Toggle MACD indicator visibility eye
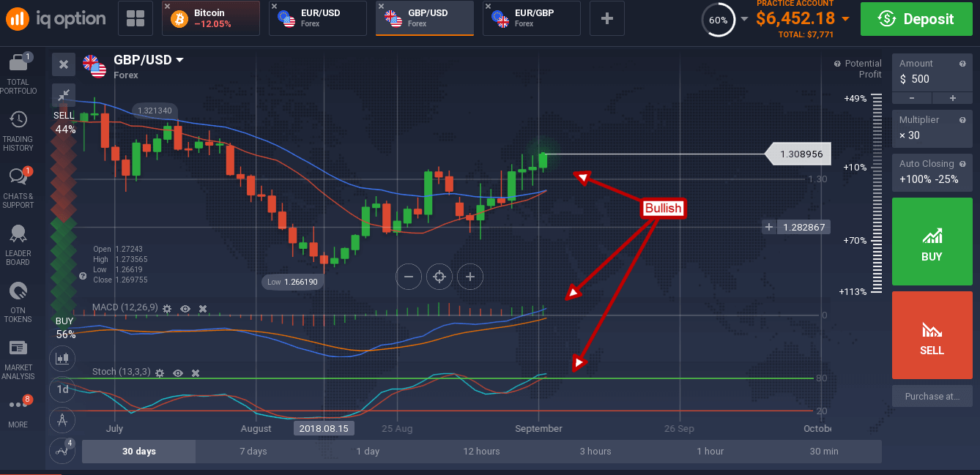This screenshot has width=980, height=475. [185, 309]
